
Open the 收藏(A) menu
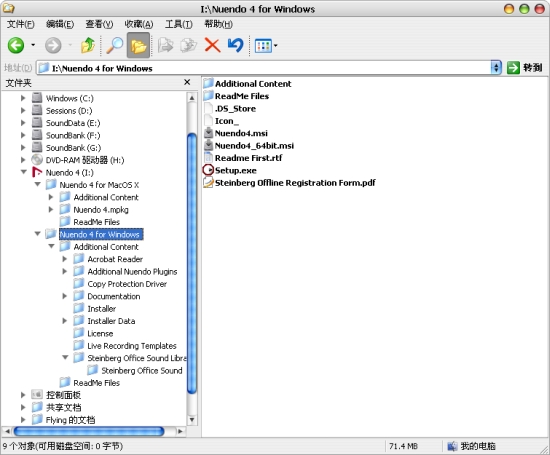coord(139,24)
